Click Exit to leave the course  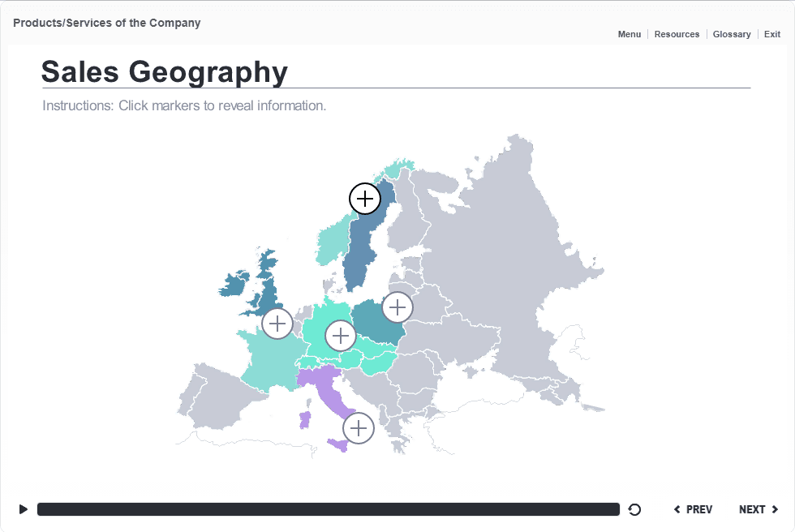click(x=771, y=34)
